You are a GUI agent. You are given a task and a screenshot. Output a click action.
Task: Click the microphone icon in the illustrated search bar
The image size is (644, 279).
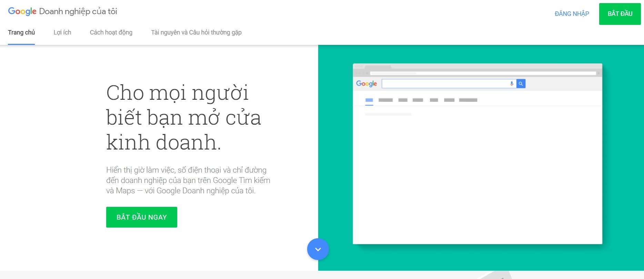click(x=512, y=84)
